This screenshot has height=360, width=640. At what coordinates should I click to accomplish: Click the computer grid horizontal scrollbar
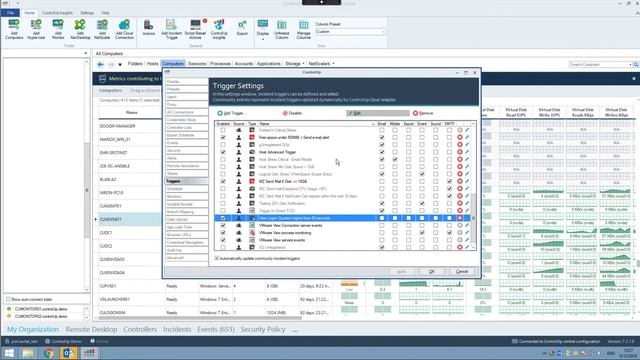coord(199,318)
